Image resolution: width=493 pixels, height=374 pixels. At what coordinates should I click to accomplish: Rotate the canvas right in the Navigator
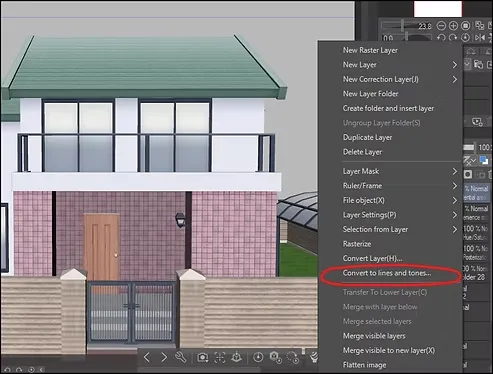(x=453, y=38)
